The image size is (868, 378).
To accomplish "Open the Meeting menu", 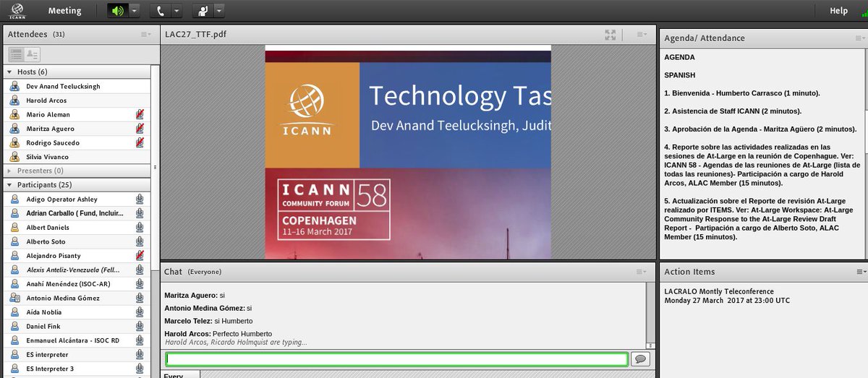I will coord(64,11).
